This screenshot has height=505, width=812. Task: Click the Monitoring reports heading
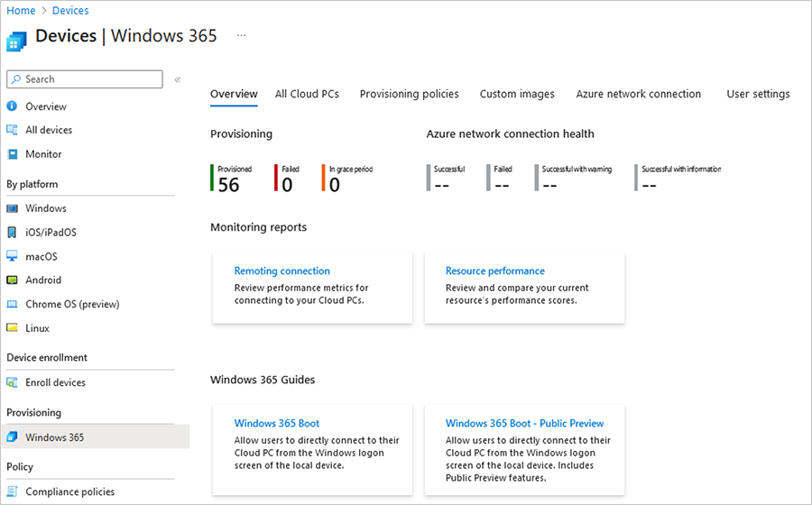258,227
